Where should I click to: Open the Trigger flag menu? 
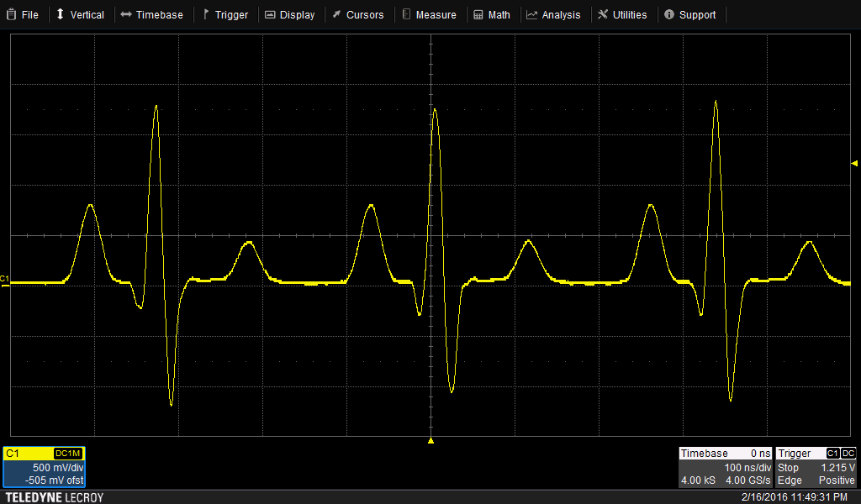pos(225,14)
